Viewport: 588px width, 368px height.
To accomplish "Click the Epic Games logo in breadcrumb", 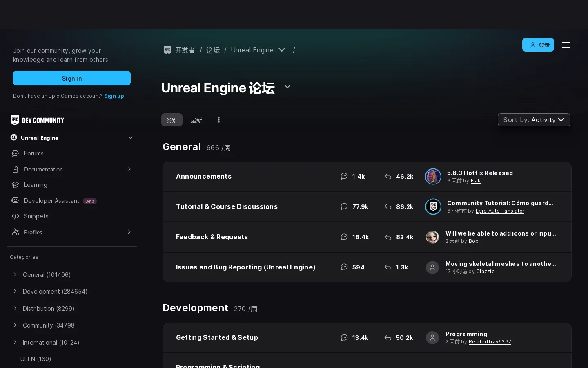I will click(167, 50).
